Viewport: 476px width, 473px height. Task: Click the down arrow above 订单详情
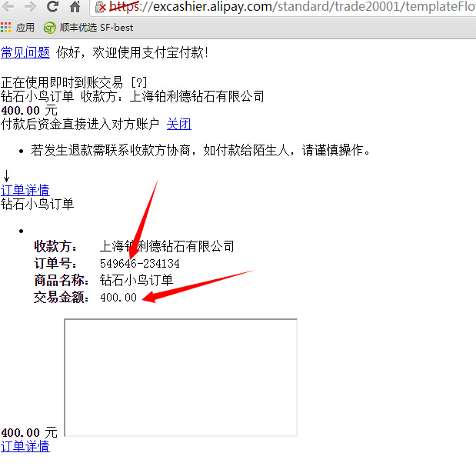click(6, 176)
